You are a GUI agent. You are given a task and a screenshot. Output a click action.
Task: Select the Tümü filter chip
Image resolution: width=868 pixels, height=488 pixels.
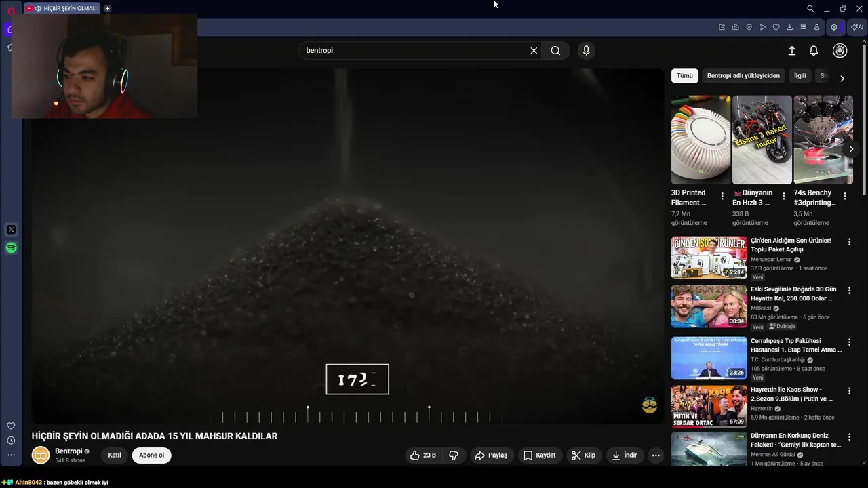pyautogui.click(x=685, y=75)
